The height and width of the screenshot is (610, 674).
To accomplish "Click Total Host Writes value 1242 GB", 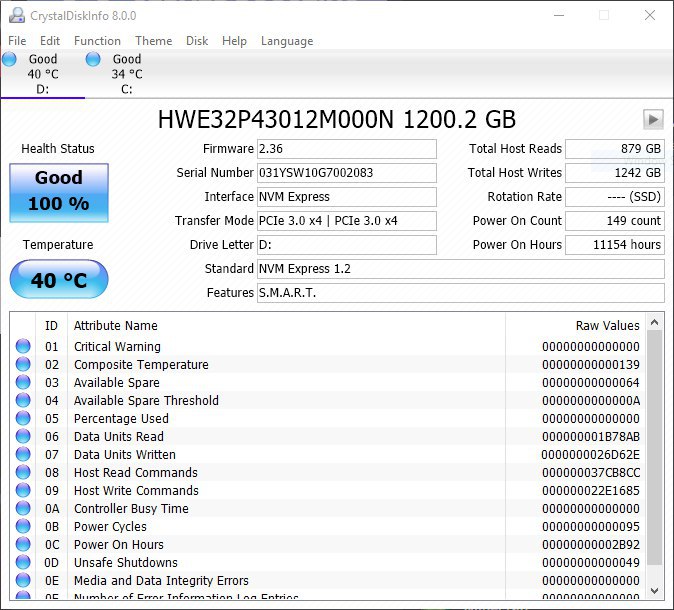I will click(x=615, y=173).
